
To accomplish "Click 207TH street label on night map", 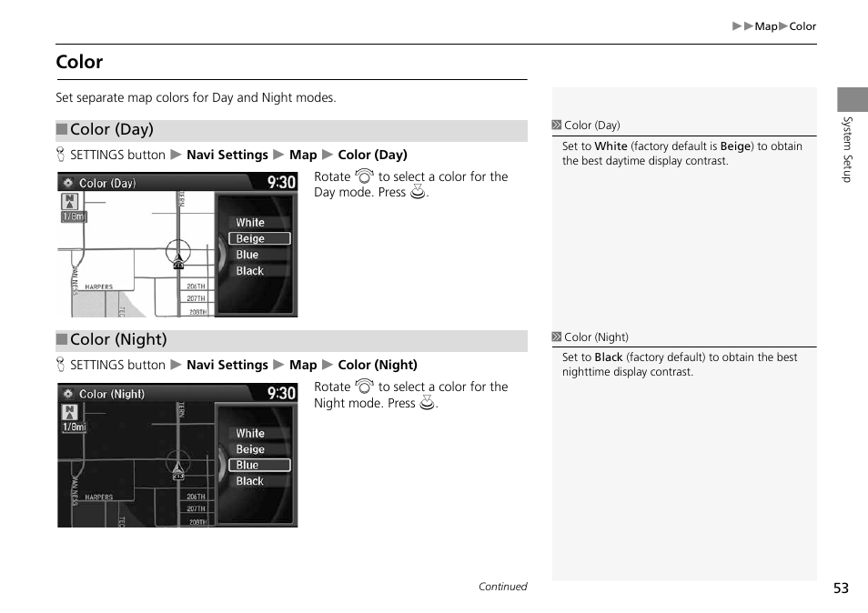I will (x=196, y=508).
